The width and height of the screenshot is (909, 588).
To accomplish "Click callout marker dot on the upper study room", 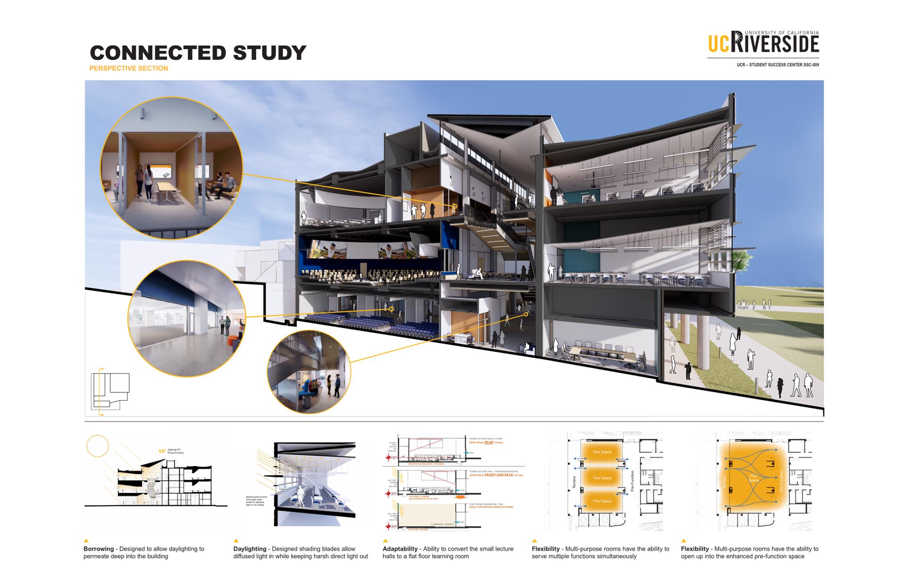I will click(x=455, y=206).
